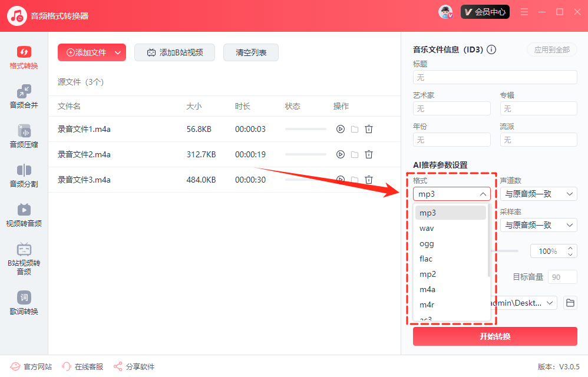Browse output folder with the folder icon
The image size is (588, 377).
(570, 303)
